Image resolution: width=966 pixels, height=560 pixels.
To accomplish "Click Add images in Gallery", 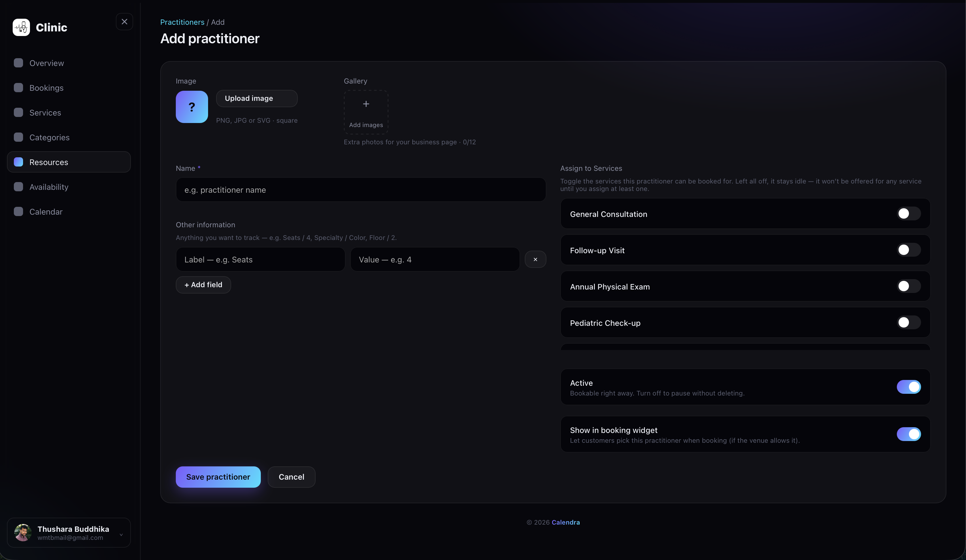I will coord(366,112).
